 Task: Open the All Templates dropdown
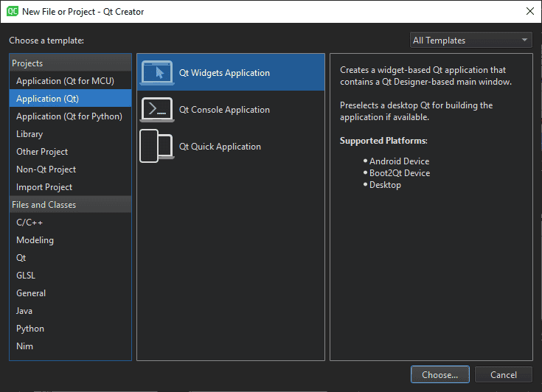470,41
